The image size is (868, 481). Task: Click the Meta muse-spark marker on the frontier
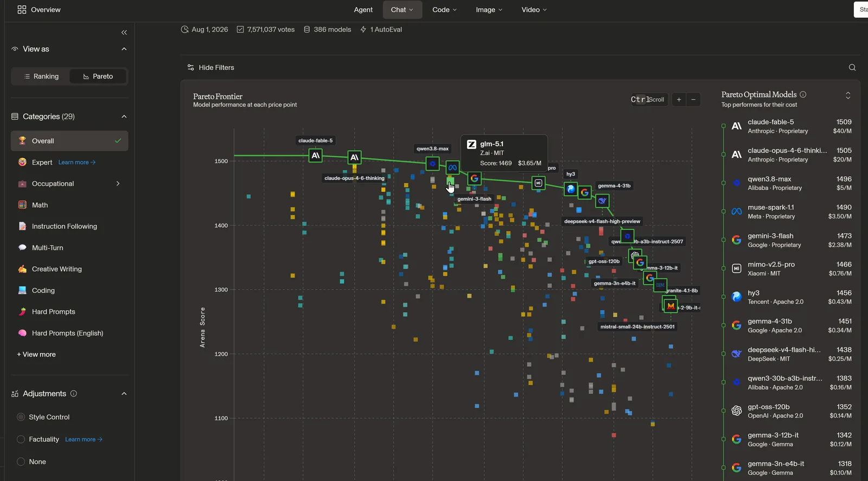(452, 168)
